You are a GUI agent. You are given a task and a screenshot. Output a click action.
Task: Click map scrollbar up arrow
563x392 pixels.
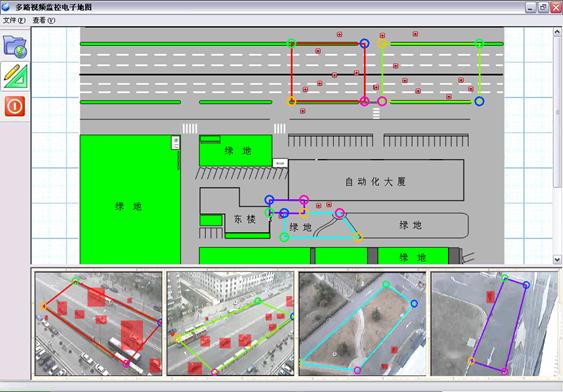coord(557,32)
